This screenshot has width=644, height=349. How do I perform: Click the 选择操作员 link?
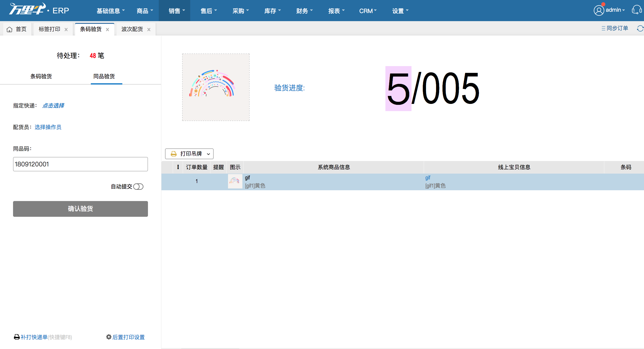point(48,127)
